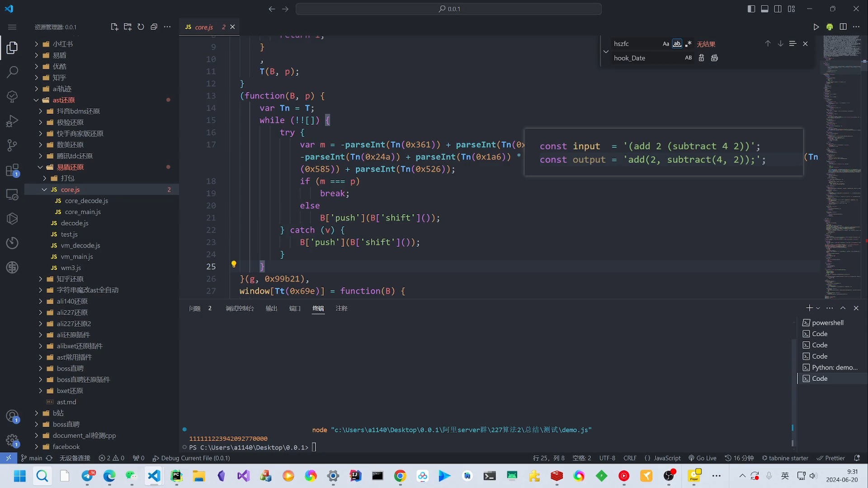Collapse the 易盾还原 folder
Image resolution: width=868 pixels, height=488 pixels.
point(41,167)
